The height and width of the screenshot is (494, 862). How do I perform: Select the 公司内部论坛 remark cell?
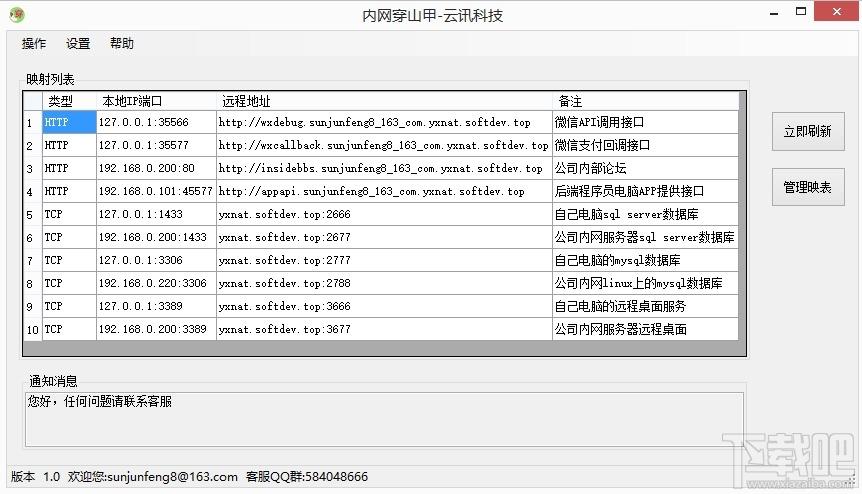(x=645, y=168)
